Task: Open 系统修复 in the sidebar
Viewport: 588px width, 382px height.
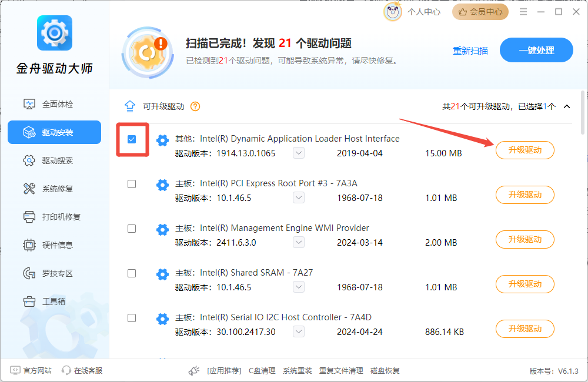Action: click(x=54, y=189)
